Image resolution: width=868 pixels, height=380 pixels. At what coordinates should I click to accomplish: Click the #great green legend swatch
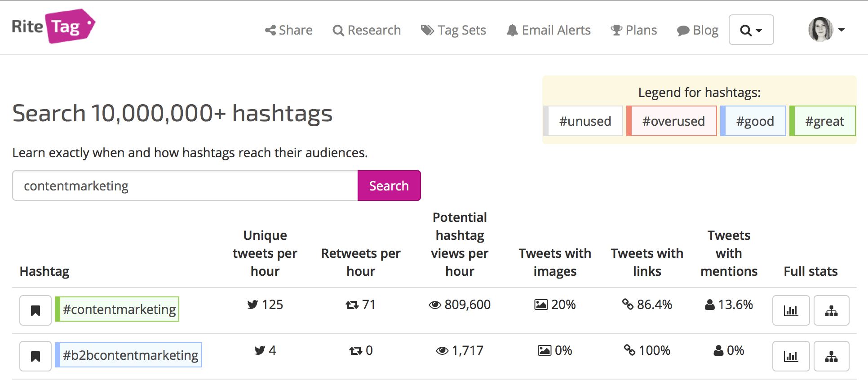pyautogui.click(x=823, y=121)
